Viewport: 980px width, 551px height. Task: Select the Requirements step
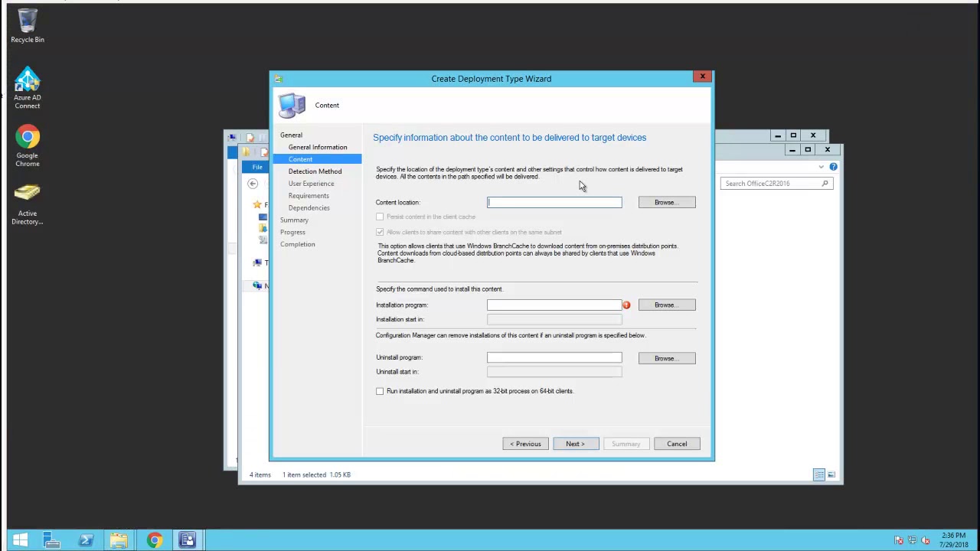309,196
